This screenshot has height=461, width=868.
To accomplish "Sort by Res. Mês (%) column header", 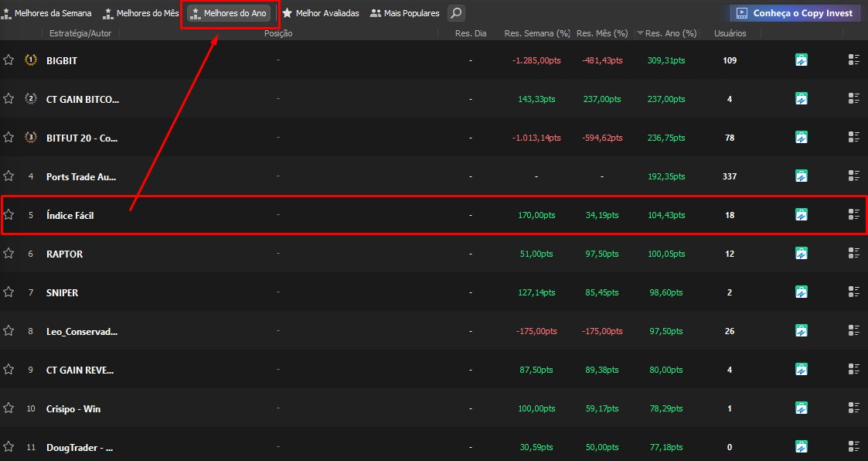I will (x=602, y=33).
